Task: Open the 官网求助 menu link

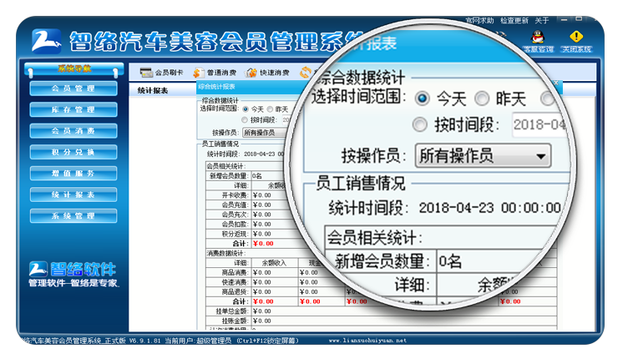Action: [479, 20]
